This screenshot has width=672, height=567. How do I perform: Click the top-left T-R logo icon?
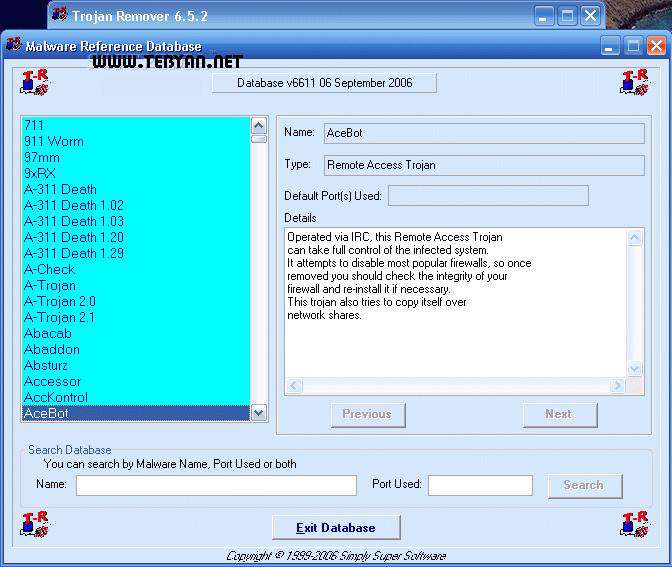(x=34, y=82)
